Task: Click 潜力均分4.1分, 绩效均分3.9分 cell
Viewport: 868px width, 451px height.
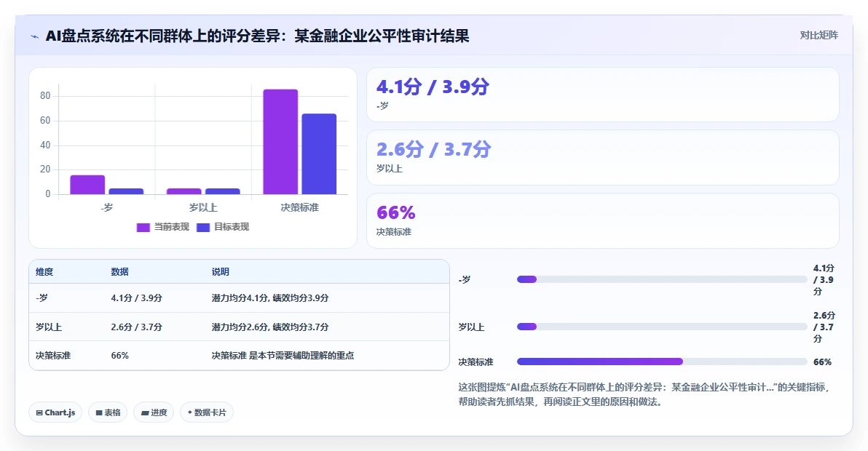Action: pos(270,298)
